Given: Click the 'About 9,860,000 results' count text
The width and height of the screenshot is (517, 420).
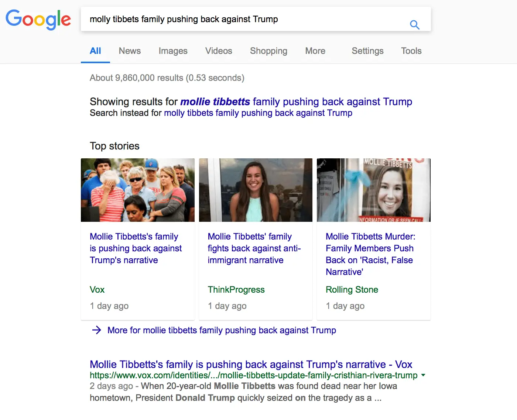Looking at the screenshot, I should point(167,78).
